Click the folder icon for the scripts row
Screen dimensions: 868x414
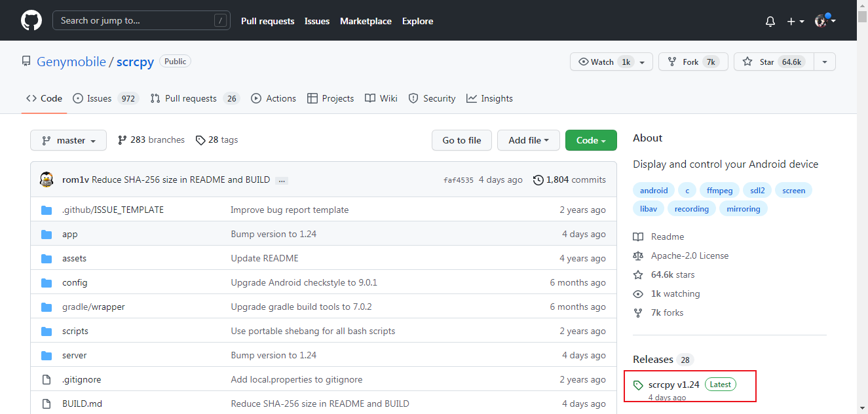tap(47, 331)
